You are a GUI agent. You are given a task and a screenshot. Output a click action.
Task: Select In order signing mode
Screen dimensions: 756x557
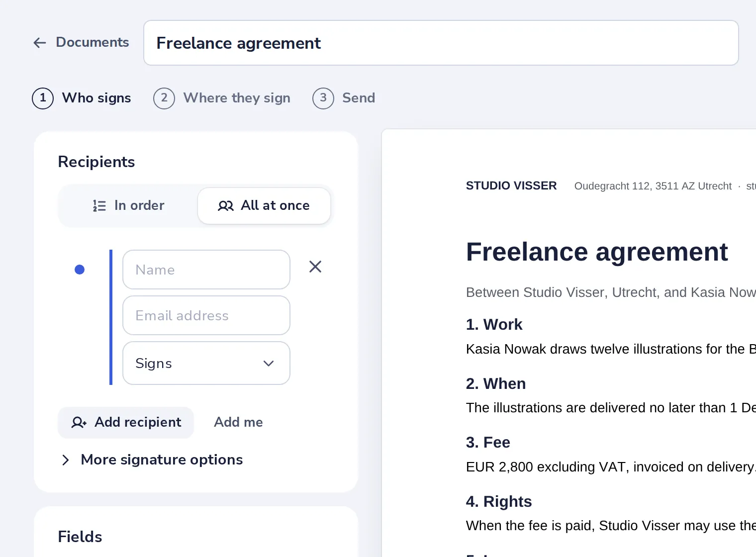128,206
